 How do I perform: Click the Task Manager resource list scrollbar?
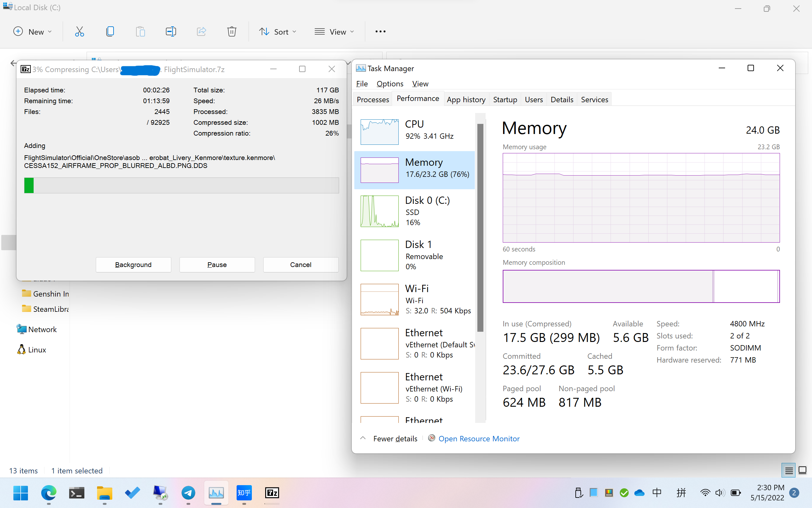pyautogui.click(x=480, y=228)
